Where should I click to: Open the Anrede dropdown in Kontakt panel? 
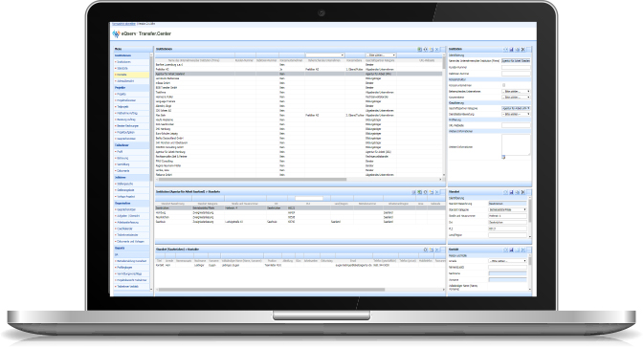(507, 261)
